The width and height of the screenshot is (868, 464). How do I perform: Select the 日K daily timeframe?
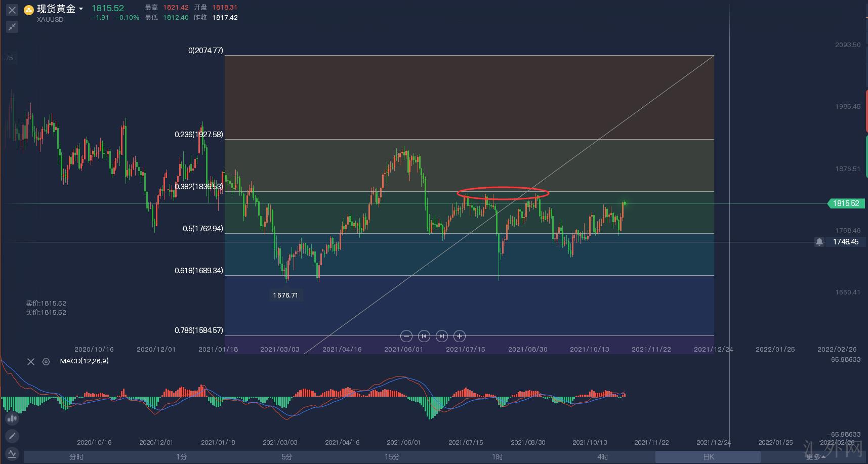coord(708,457)
